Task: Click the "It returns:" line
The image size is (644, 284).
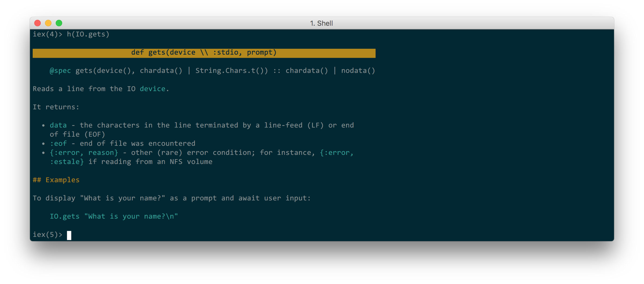Action: pos(56,107)
